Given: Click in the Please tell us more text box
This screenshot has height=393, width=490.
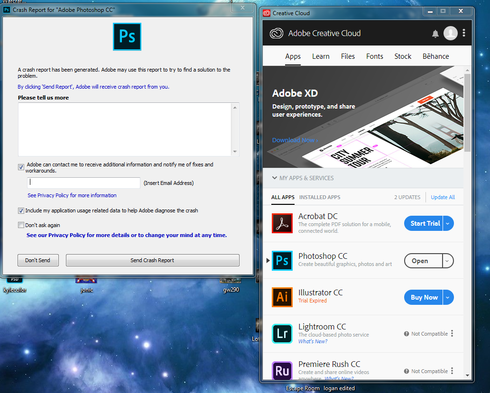Looking at the screenshot, I should 125,129.
